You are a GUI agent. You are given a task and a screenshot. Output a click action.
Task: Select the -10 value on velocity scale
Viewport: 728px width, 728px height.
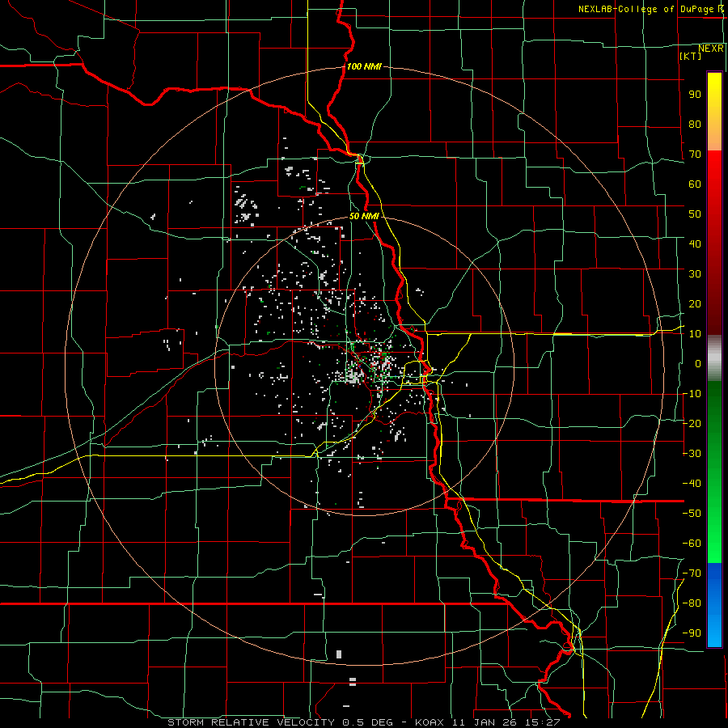(x=692, y=394)
